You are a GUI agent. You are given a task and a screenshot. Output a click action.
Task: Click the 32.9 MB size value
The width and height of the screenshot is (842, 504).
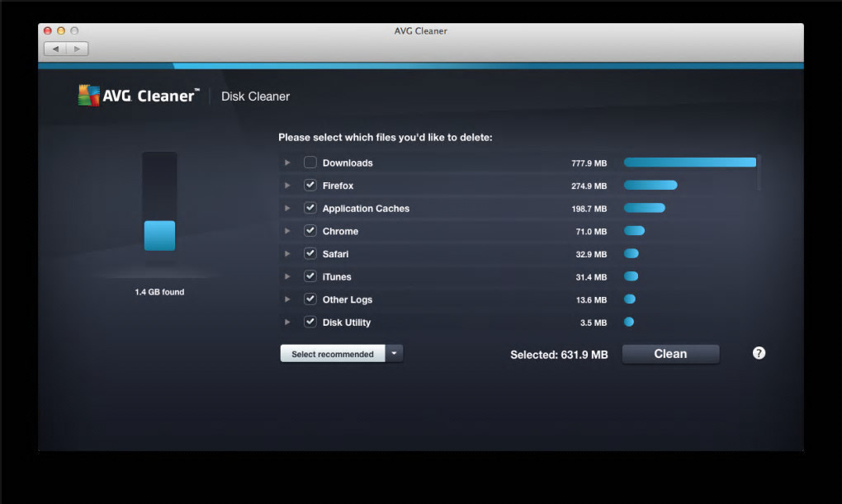(x=591, y=254)
